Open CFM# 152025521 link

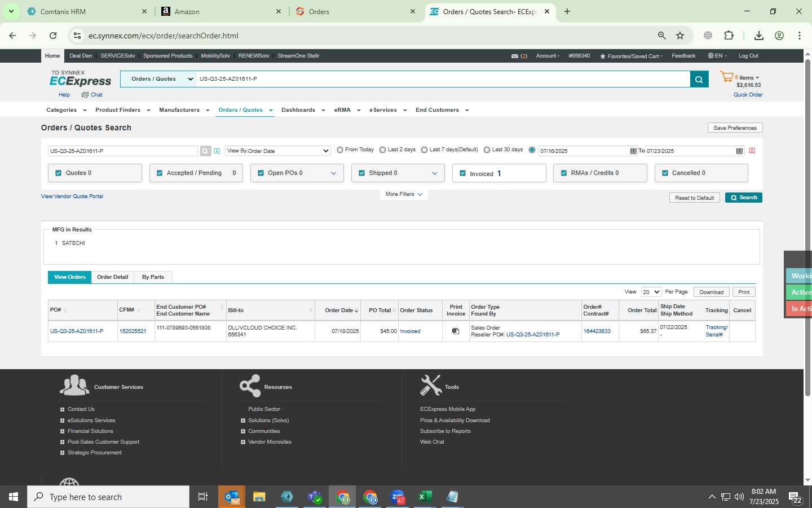pos(133,331)
